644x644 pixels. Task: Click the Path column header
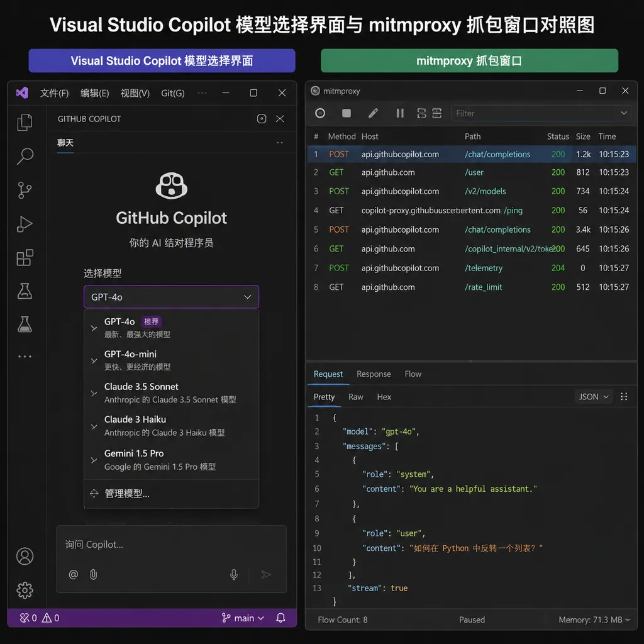(472, 136)
